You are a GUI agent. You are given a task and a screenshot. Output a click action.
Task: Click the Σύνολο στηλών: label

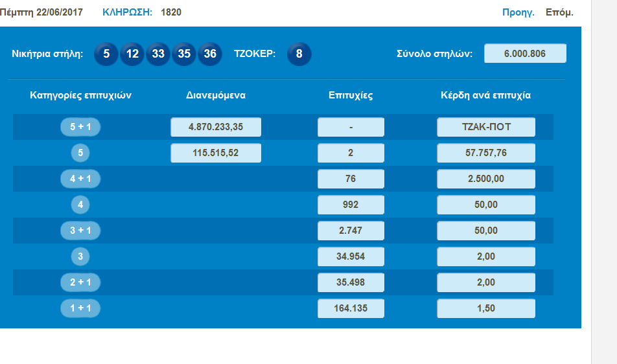pos(434,54)
